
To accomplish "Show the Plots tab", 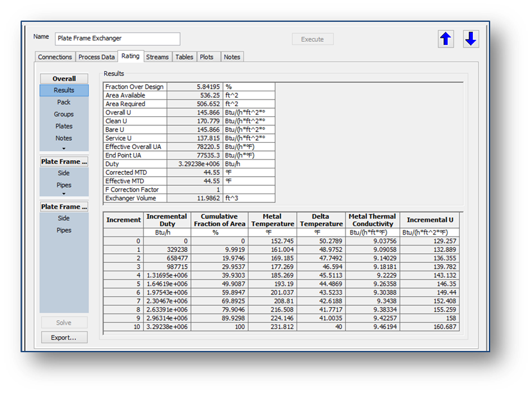I will coord(206,57).
